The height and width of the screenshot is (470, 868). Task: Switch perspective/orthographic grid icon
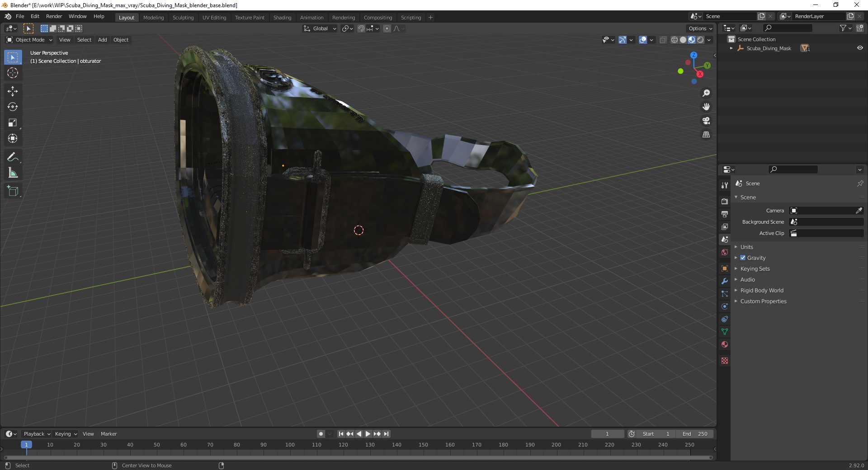pos(706,134)
